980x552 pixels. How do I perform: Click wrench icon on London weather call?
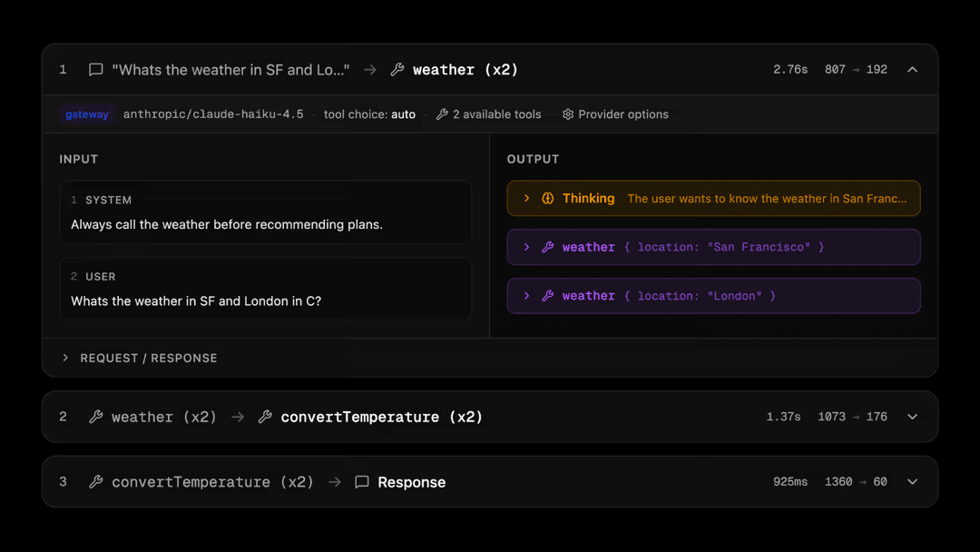548,296
